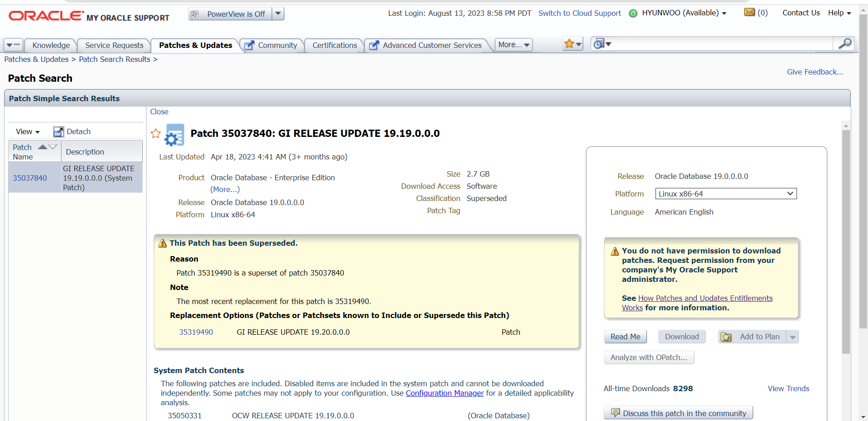Viewport: 868px width, 421px height.
Task: Expand the More... tabs dropdown
Action: point(514,44)
